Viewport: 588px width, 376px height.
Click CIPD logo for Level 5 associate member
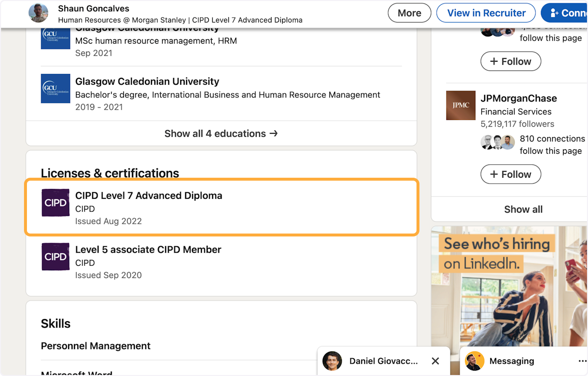point(55,257)
